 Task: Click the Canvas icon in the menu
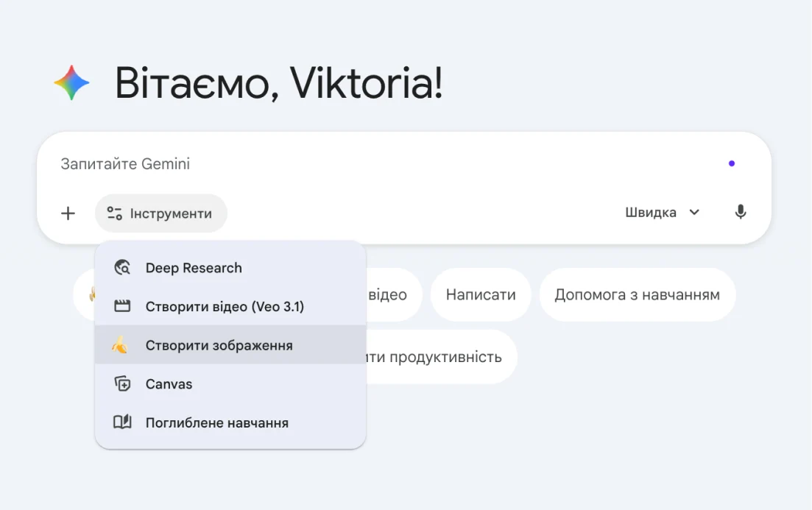click(x=122, y=384)
